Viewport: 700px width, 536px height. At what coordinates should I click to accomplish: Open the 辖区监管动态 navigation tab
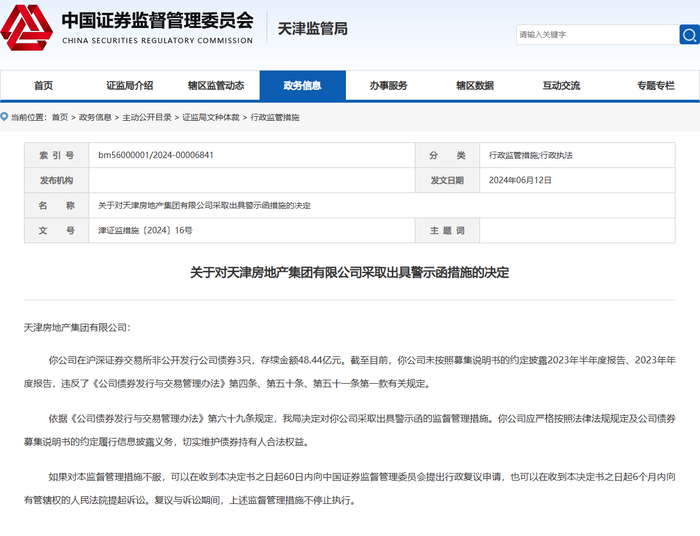[x=216, y=85]
